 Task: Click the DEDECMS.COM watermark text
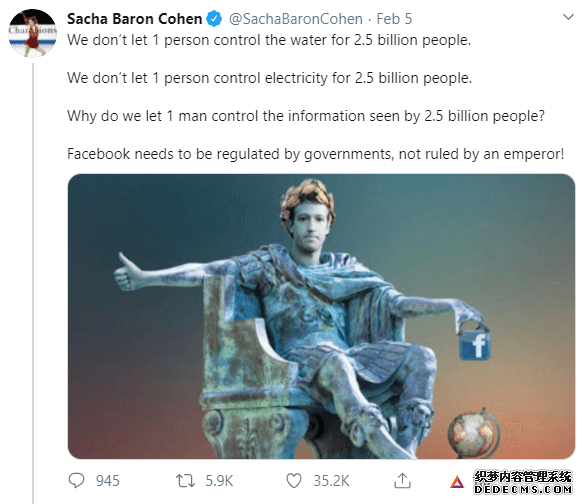click(523, 490)
